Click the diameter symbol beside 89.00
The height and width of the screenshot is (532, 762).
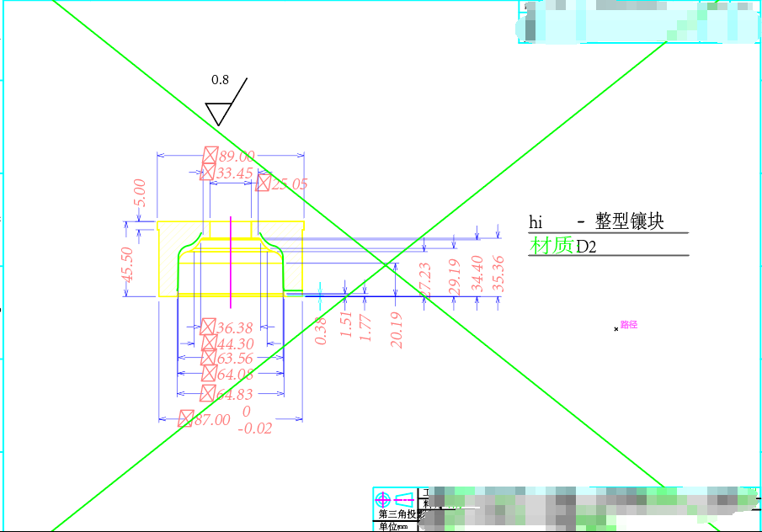[x=210, y=155]
